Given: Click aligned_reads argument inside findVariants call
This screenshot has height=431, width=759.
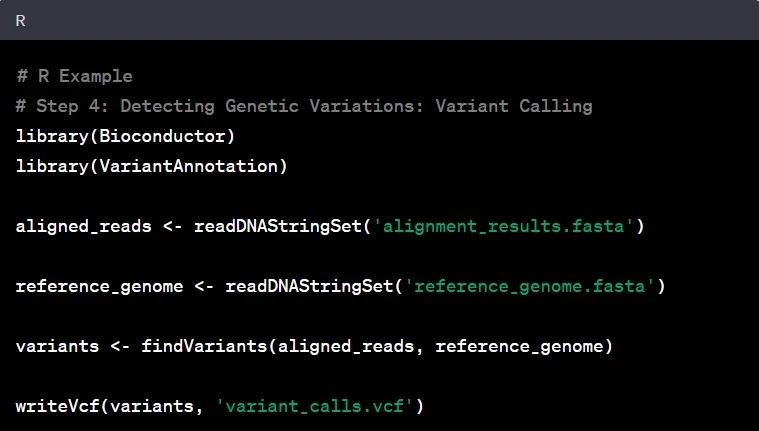Looking at the screenshot, I should point(346,347).
